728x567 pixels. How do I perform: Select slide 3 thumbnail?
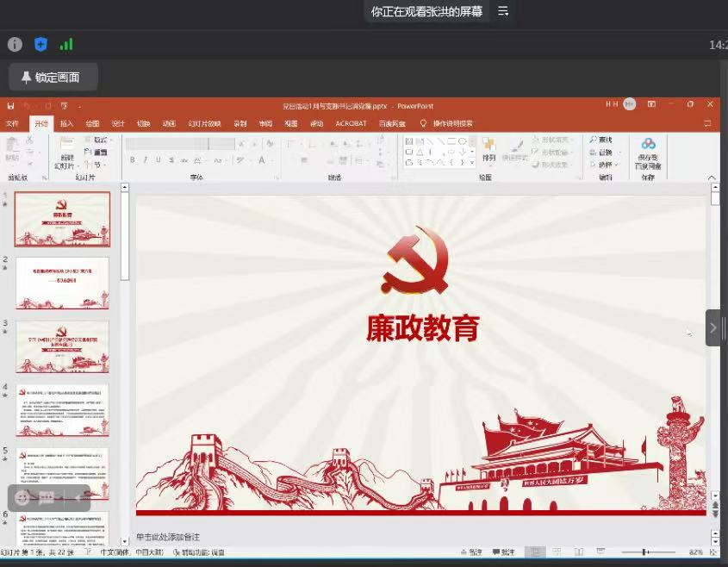click(x=62, y=346)
